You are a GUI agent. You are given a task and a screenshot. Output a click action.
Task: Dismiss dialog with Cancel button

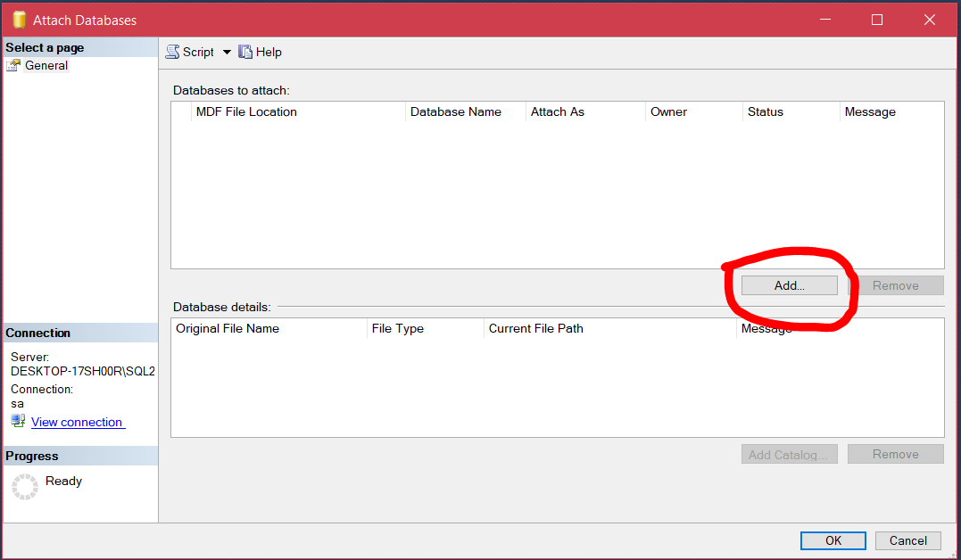(907, 540)
